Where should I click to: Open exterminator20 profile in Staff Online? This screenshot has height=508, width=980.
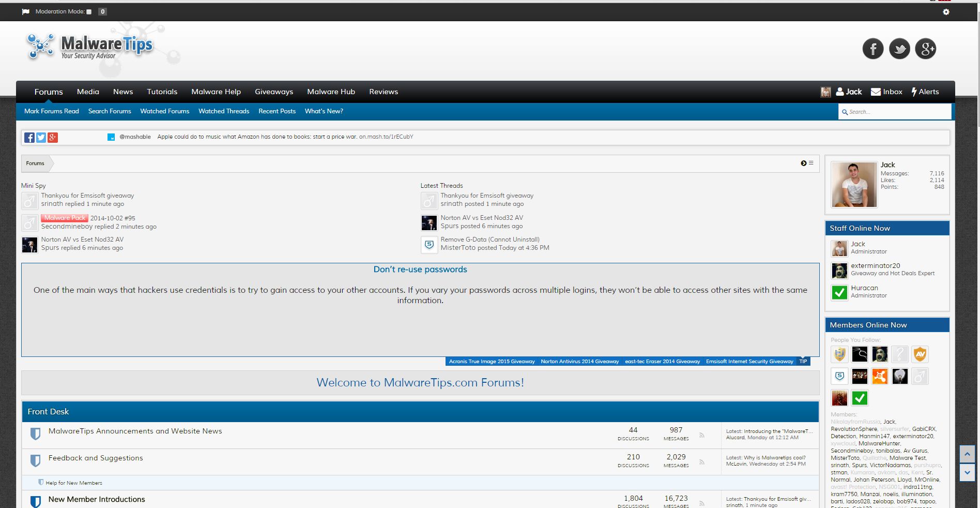876,266
